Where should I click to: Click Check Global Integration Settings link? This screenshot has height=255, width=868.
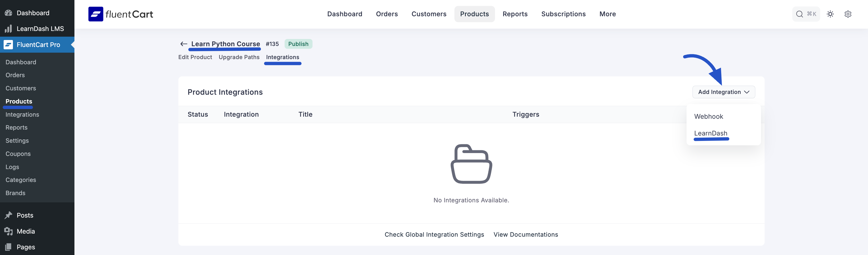pyautogui.click(x=434, y=235)
